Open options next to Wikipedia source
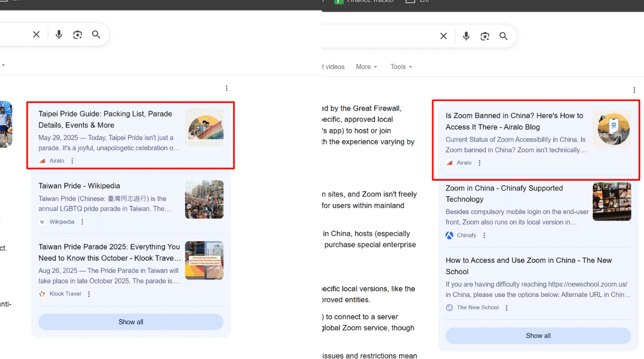The height and width of the screenshot is (359, 644). [x=82, y=222]
